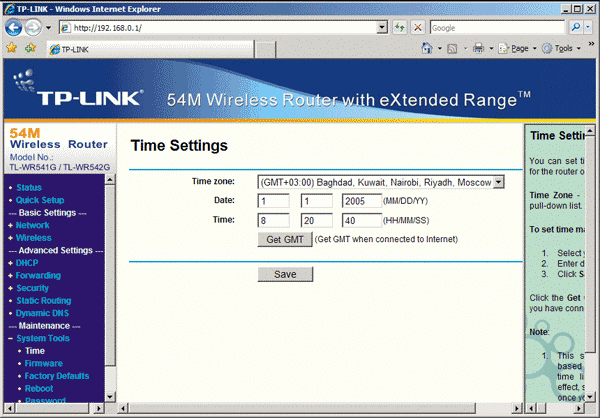Click the time hours field

tap(273, 220)
